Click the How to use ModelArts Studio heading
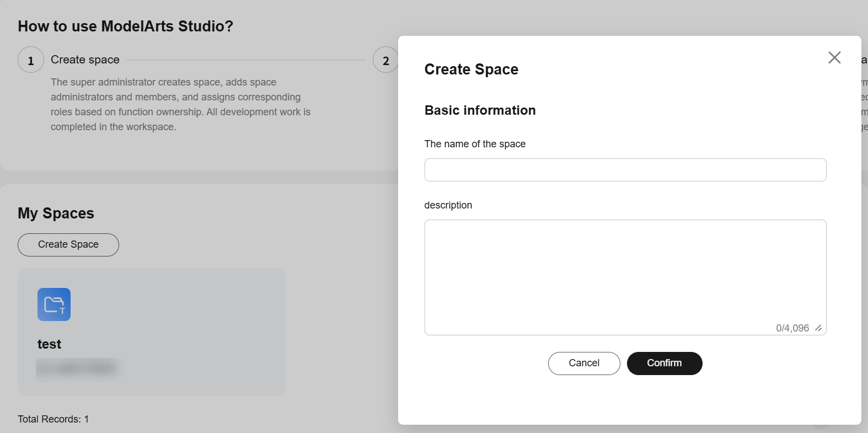This screenshot has height=433, width=868. click(x=125, y=26)
